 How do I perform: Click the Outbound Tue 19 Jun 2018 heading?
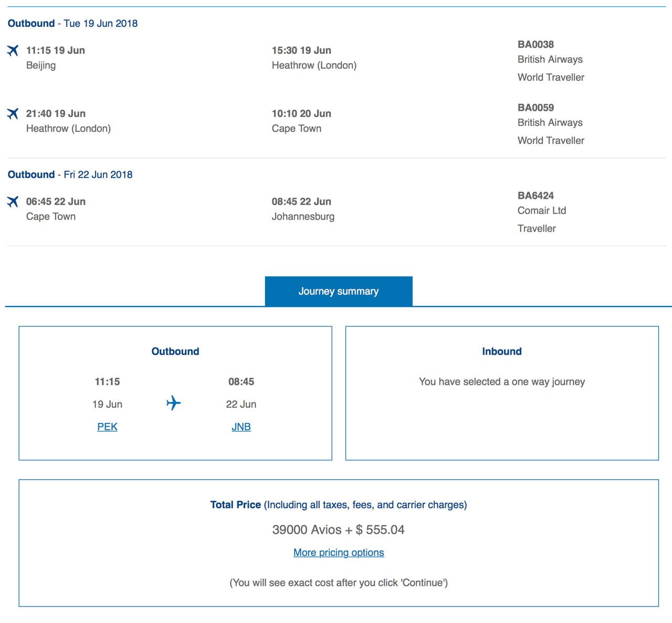click(x=72, y=23)
